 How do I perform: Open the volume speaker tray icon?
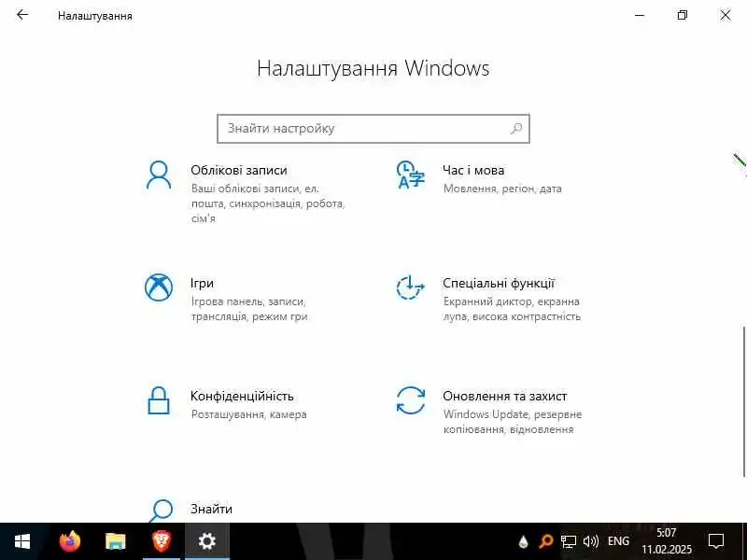pos(591,541)
